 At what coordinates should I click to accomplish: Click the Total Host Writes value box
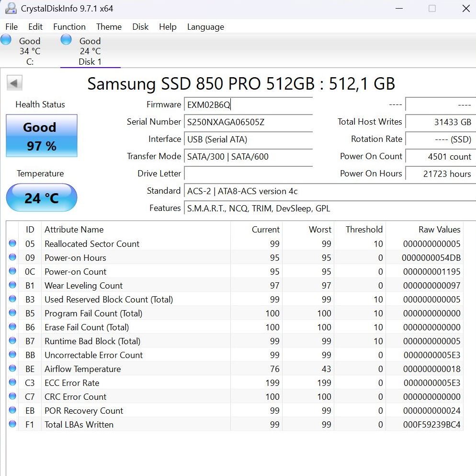tap(440, 122)
